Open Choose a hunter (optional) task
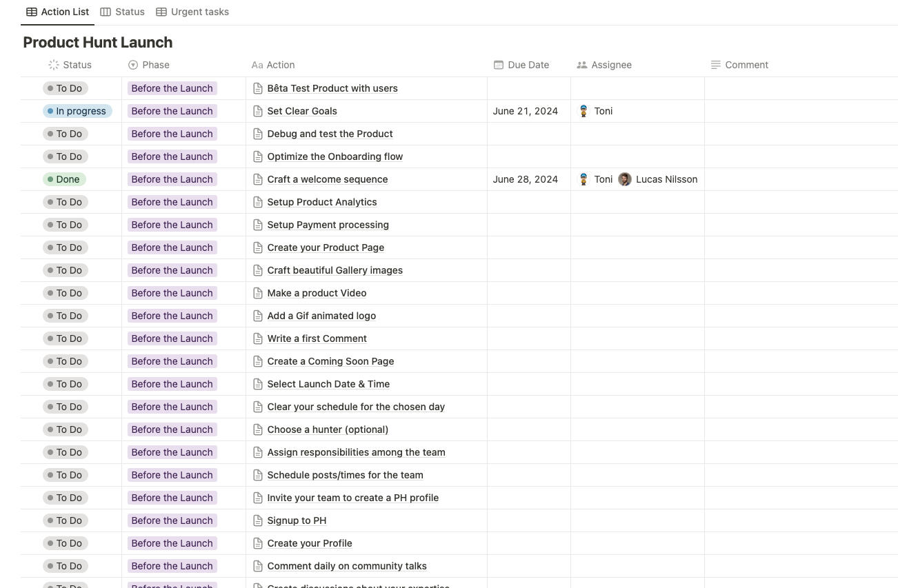The height and width of the screenshot is (588, 898). [x=328, y=429]
